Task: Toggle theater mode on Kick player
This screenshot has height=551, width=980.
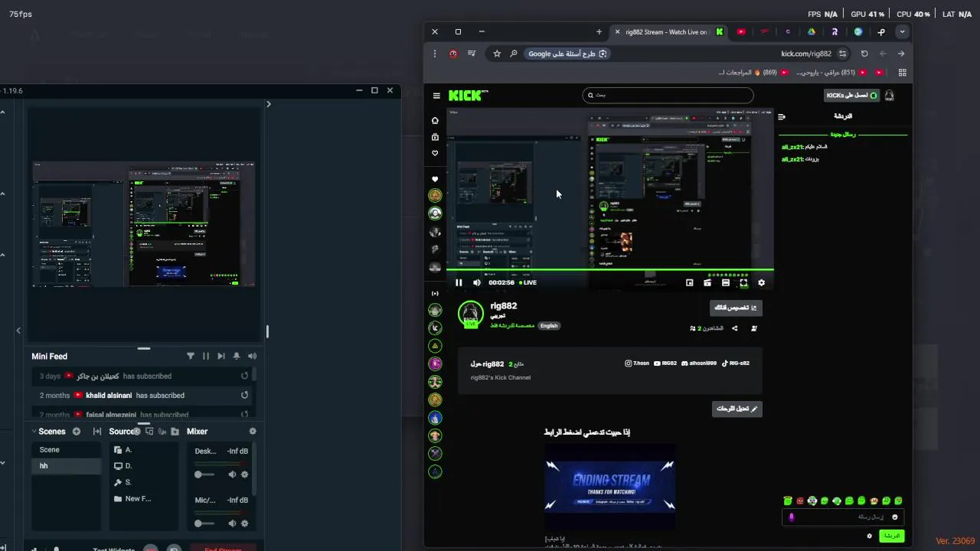Action: pos(725,282)
